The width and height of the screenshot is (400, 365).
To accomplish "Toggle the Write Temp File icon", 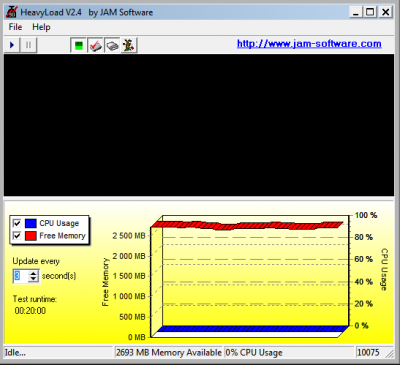I will point(95,45).
